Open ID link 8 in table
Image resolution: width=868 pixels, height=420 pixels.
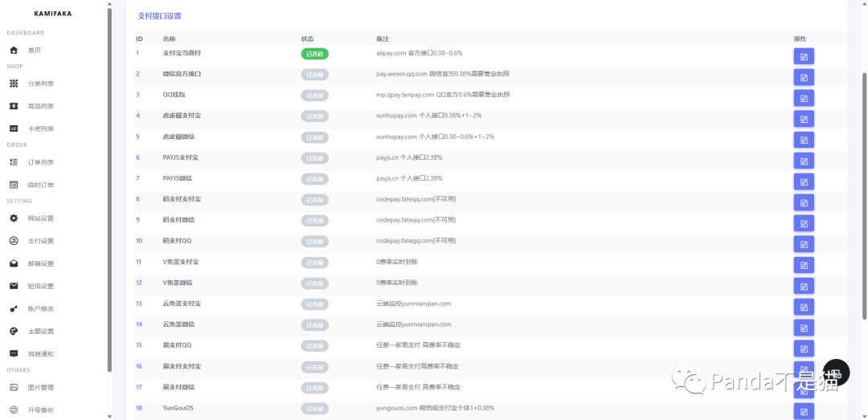point(138,198)
